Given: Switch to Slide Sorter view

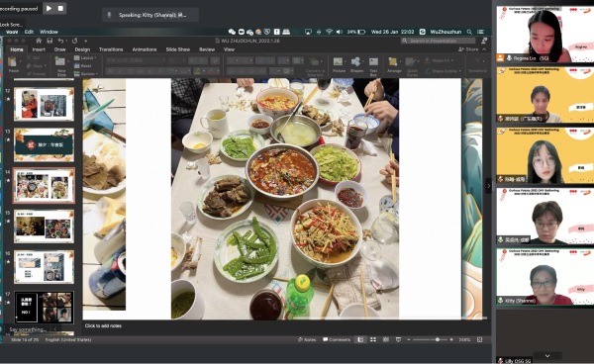Looking at the screenshot, I should click(373, 340).
